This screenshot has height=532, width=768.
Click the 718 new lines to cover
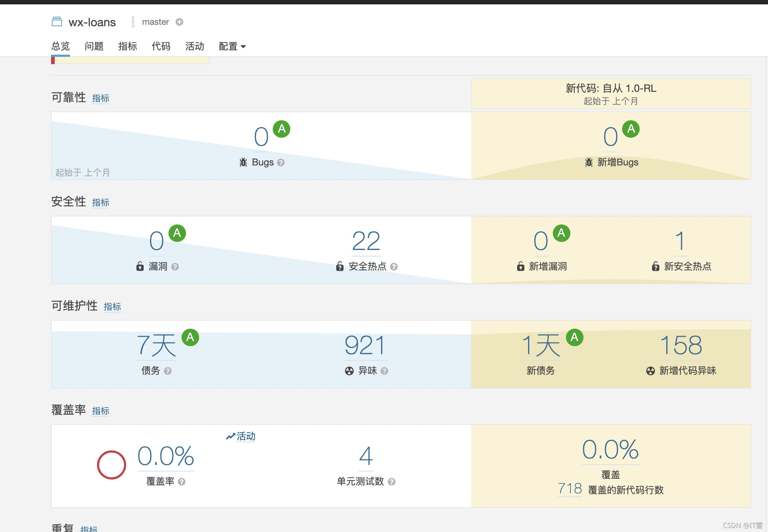pyautogui.click(x=570, y=489)
